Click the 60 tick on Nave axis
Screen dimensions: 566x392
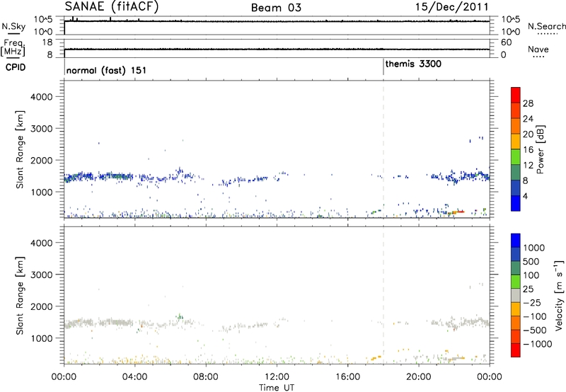[506, 42]
